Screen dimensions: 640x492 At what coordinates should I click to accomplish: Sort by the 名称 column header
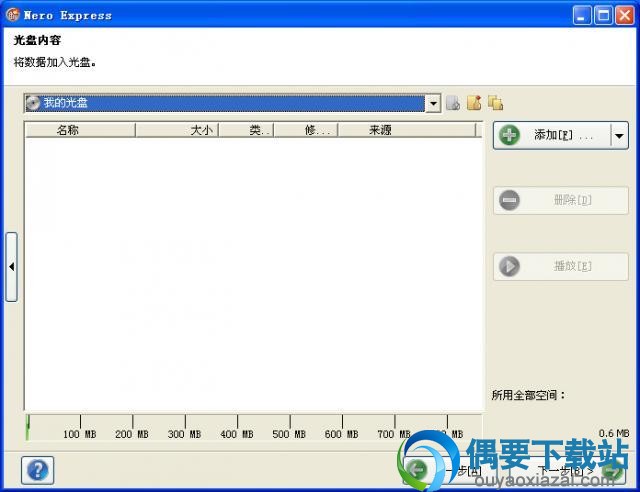(80, 130)
